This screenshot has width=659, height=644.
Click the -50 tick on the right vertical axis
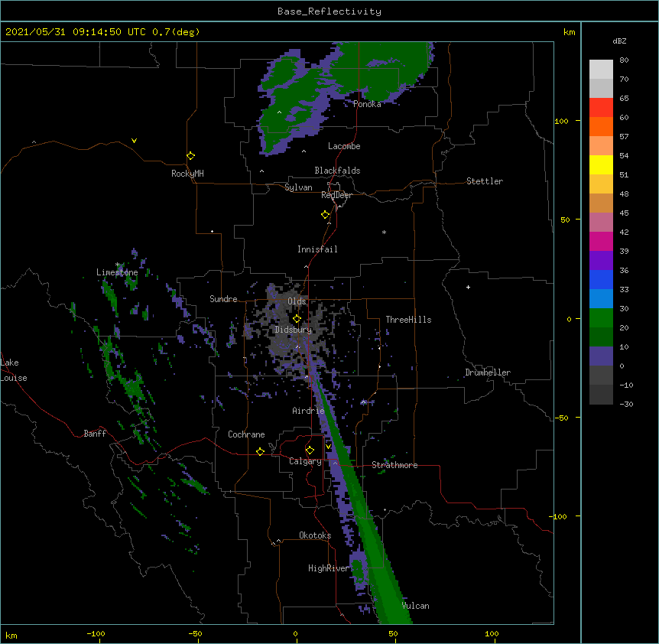[561, 418]
